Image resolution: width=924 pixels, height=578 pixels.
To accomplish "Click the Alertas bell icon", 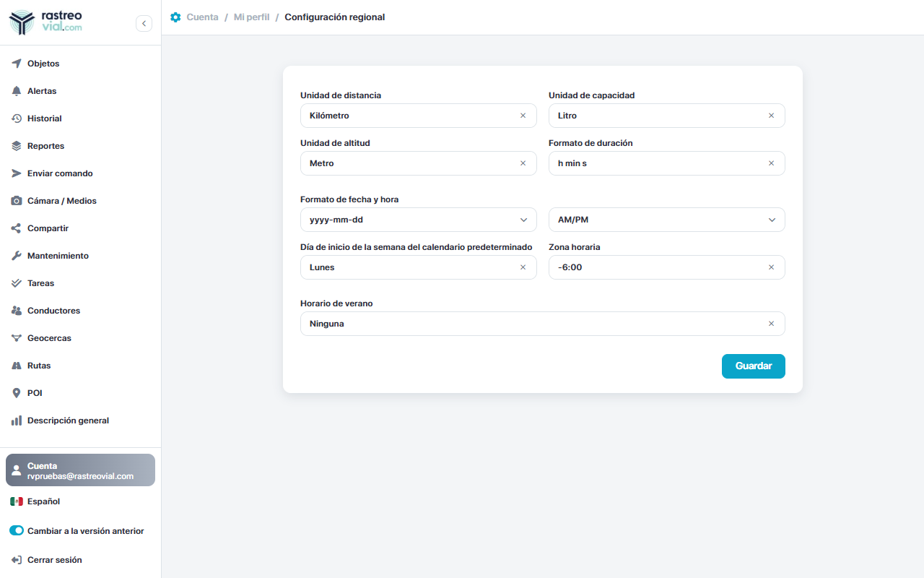I will [x=17, y=91].
